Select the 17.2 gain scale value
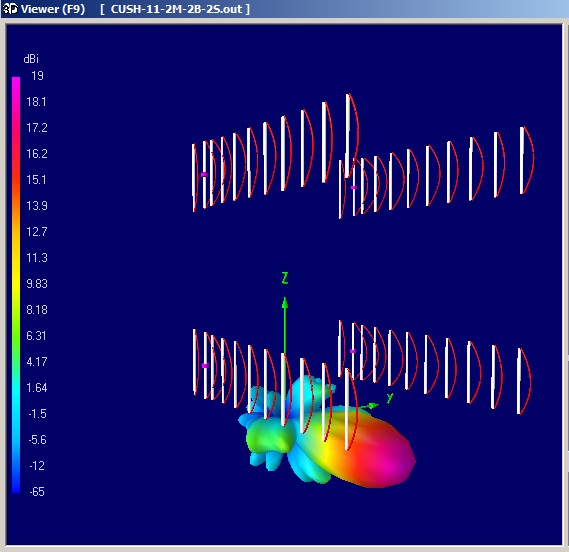Screen dimensions: 569x552 pos(37,128)
